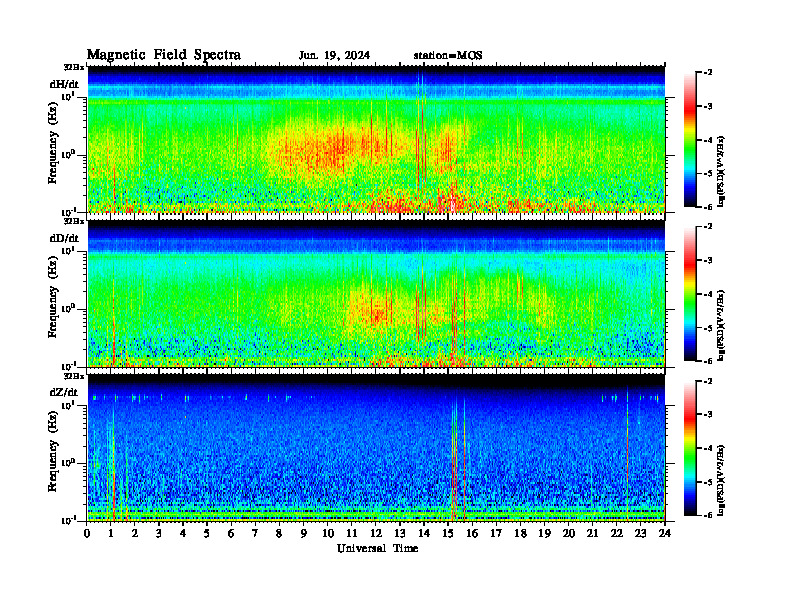Click the 10^1 frequency tick in dZ/dt panel
The width and height of the screenshot is (792, 612).
pyautogui.click(x=69, y=405)
